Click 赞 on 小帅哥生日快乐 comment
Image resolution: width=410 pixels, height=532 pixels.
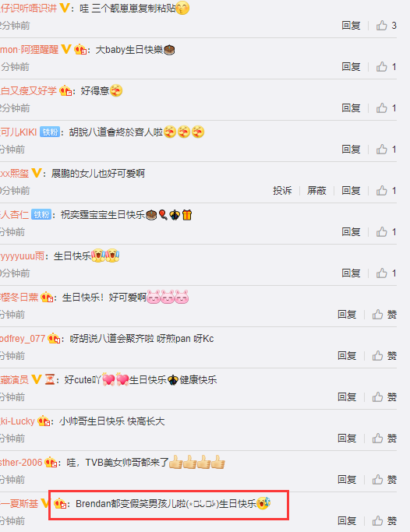[384, 439]
